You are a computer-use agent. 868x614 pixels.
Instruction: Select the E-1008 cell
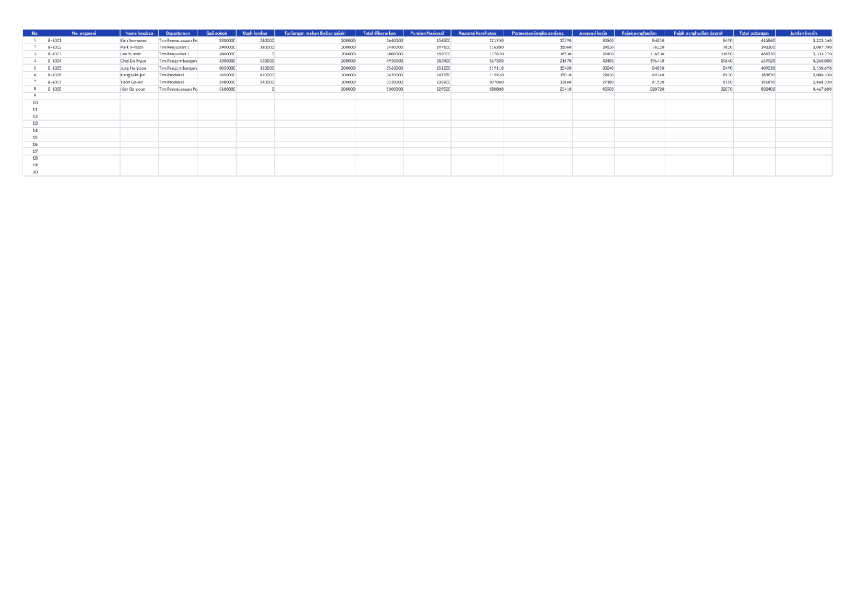click(x=83, y=89)
